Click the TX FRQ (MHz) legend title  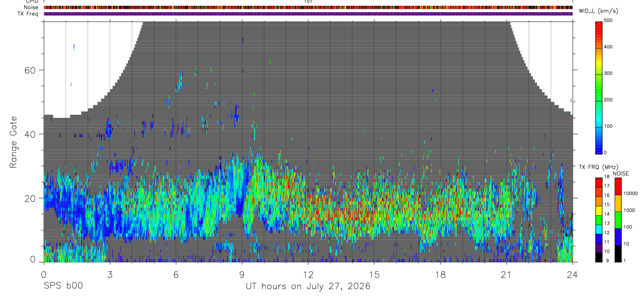coord(597,167)
